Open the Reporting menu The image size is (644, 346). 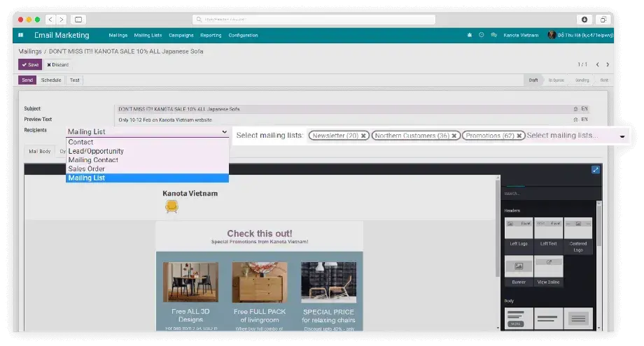click(x=211, y=35)
